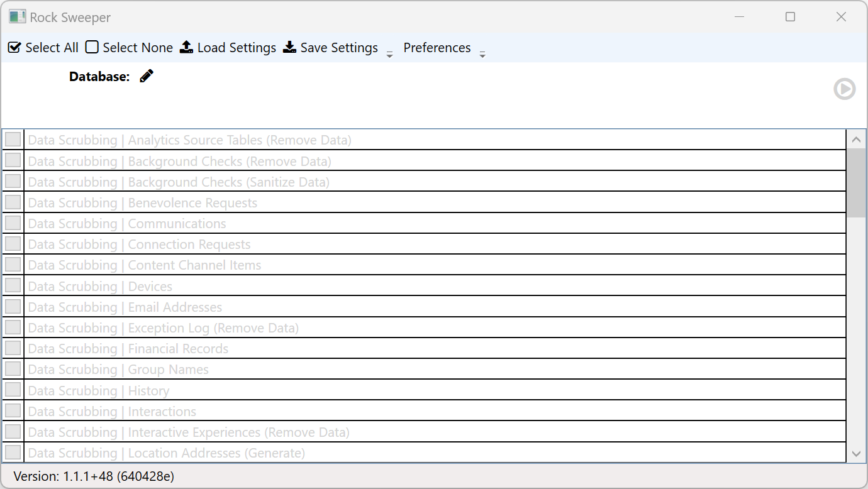Click the scrollbar down arrow

[x=855, y=453]
